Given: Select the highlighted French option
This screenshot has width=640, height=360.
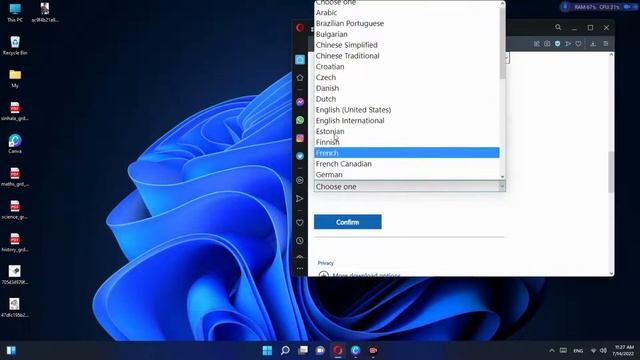Looking at the screenshot, I should click(x=407, y=153).
